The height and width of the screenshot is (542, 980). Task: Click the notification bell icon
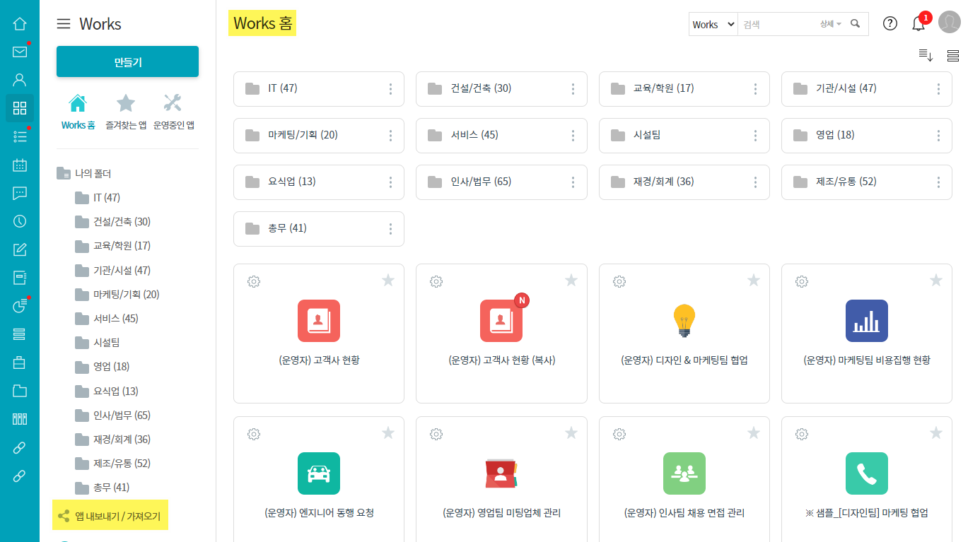coord(918,23)
